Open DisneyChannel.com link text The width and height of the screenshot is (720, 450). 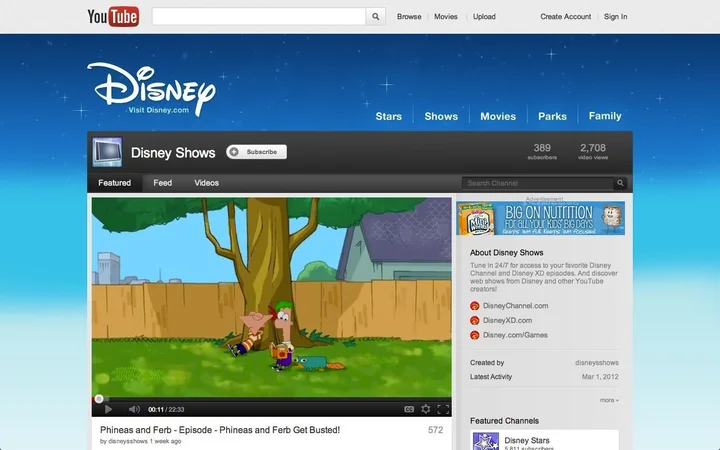pos(515,306)
